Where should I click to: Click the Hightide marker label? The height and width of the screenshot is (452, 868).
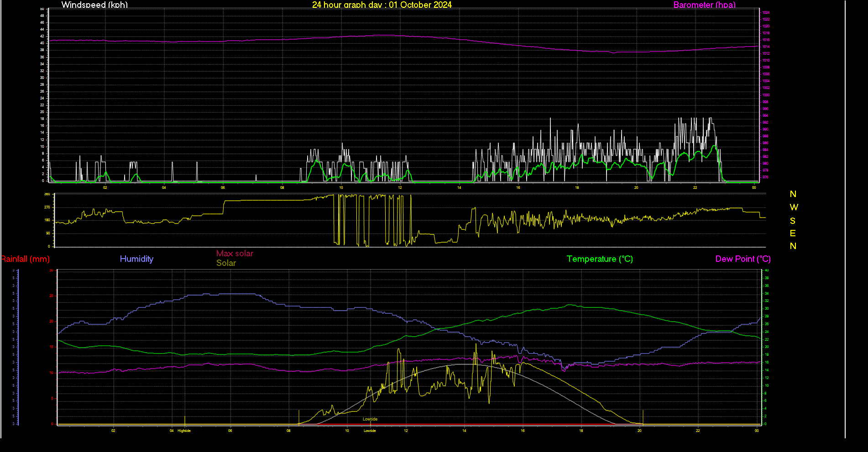pyautogui.click(x=184, y=431)
